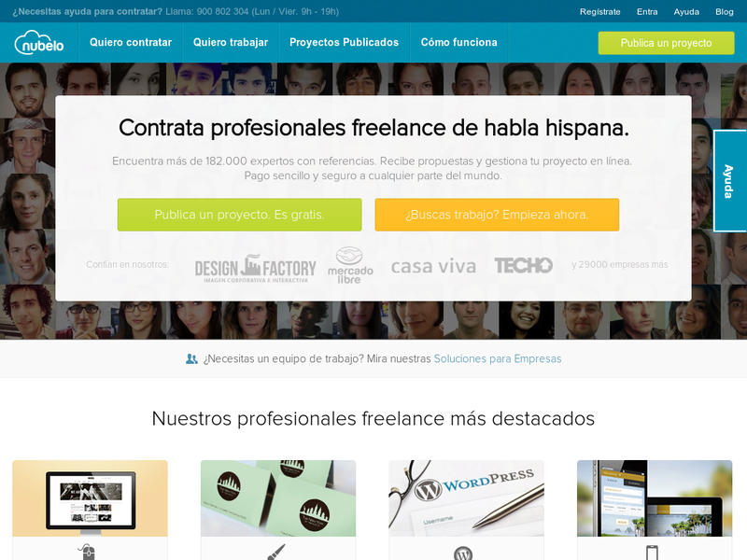
Task: Follow the Soluciones para Empresas link
Action: tap(498, 358)
